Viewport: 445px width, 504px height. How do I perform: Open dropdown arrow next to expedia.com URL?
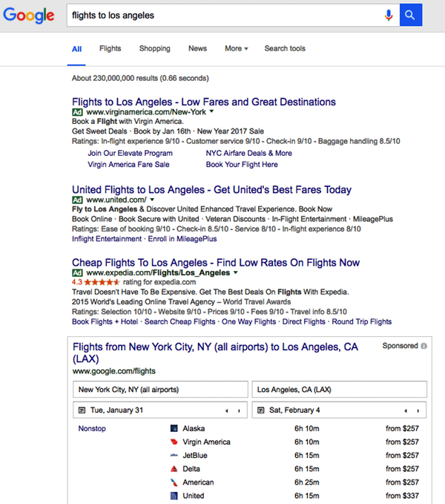(x=236, y=272)
